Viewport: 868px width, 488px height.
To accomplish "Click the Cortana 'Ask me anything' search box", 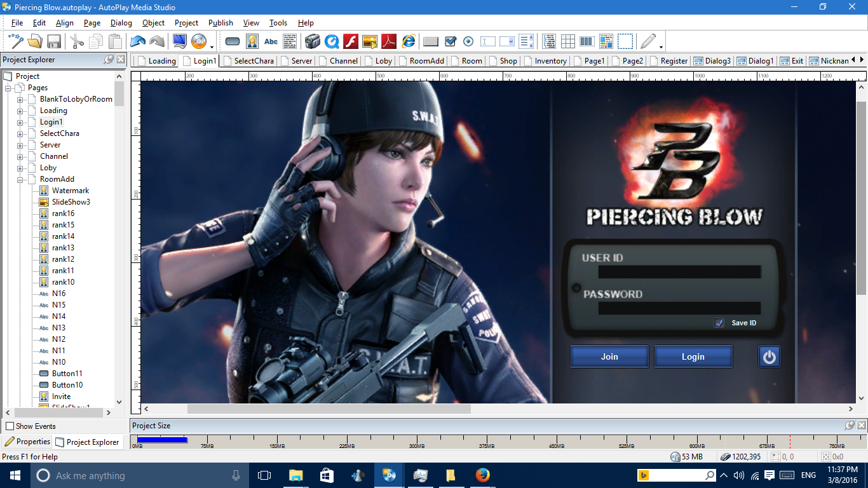I will point(140,475).
